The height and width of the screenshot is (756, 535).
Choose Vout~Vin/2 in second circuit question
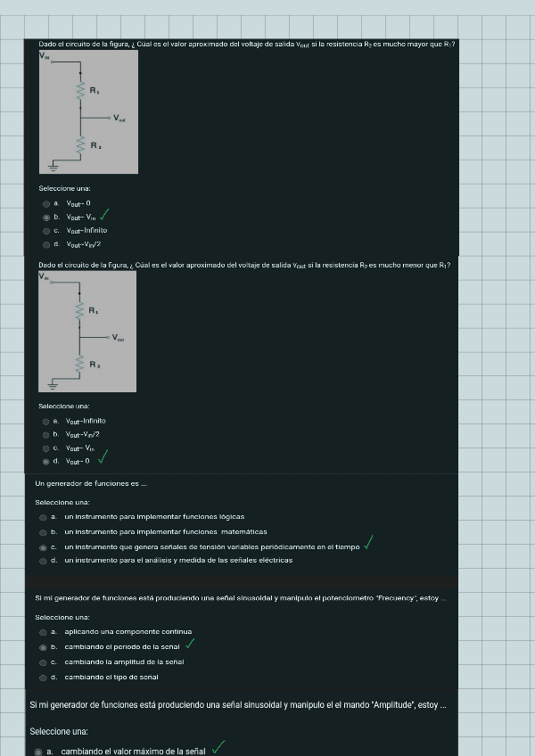[x=46, y=434]
